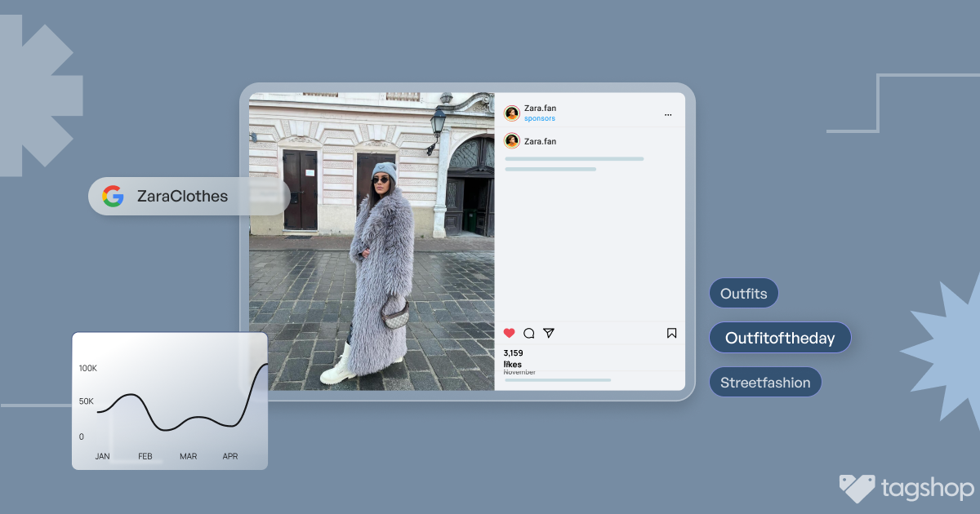Screen dimensions: 980x514
Task: Click the FEB label on chart
Action: pyautogui.click(x=145, y=456)
